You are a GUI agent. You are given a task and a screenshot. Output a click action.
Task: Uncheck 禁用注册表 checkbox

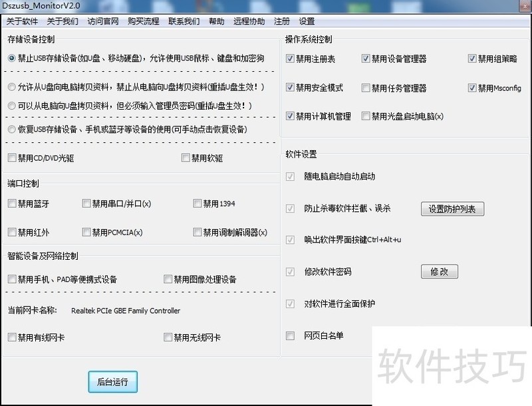click(290, 59)
